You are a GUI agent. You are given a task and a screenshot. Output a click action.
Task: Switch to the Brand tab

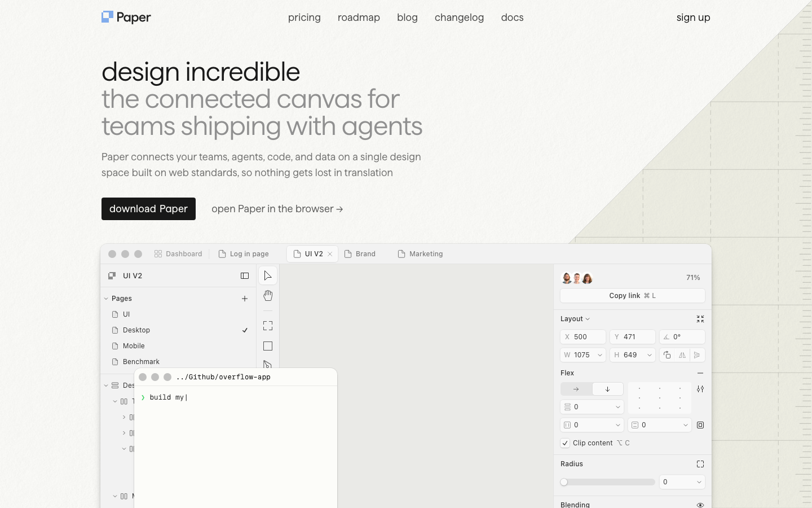pyautogui.click(x=360, y=254)
